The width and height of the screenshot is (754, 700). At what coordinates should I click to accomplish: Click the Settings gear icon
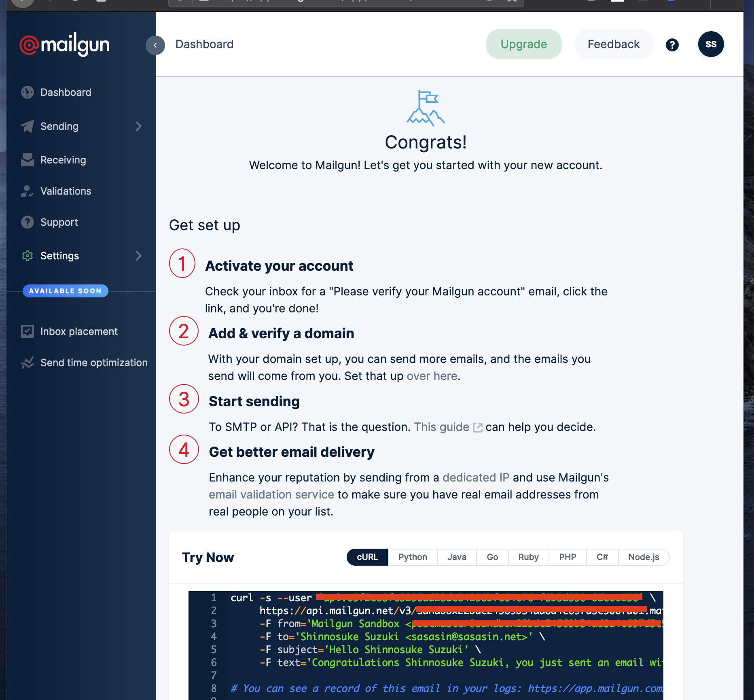point(28,256)
